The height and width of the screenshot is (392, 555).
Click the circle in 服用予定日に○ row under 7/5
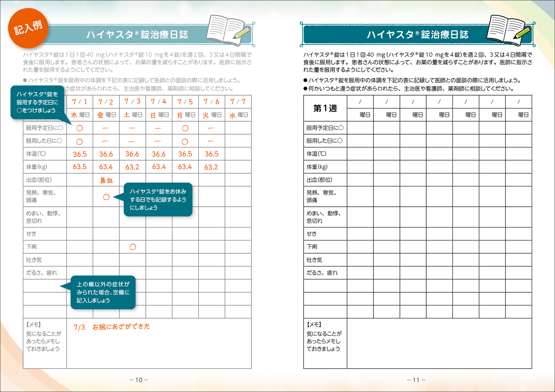coord(185,128)
